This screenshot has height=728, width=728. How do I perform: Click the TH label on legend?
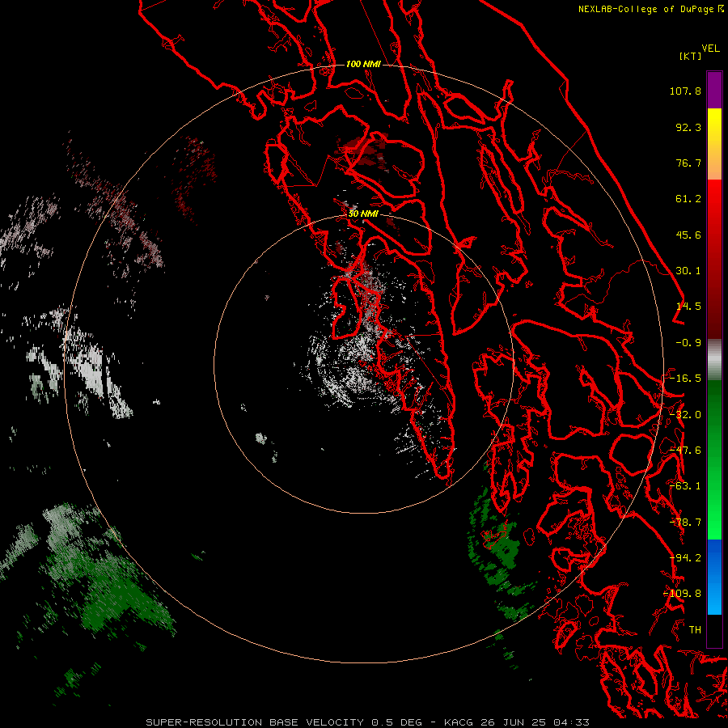(x=695, y=630)
